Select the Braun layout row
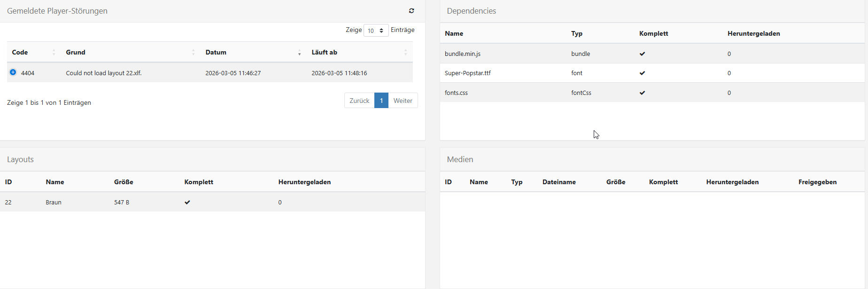Viewport: 868px width, 289px height. [54, 203]
